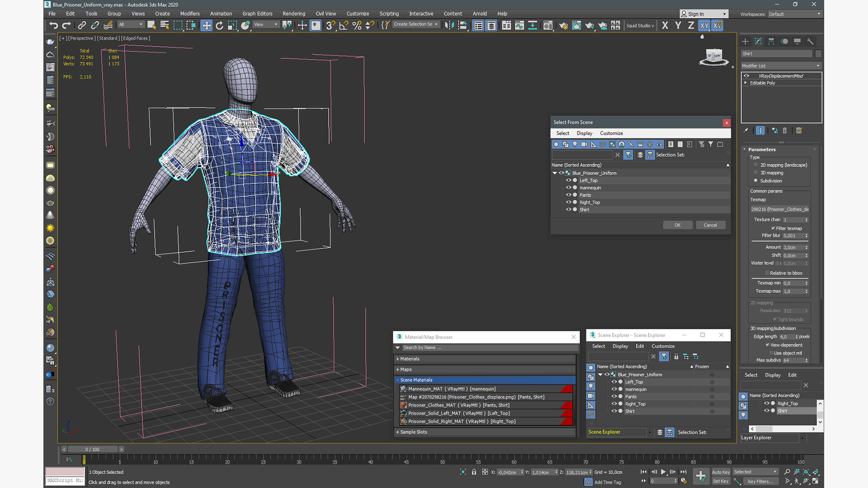Open the Graph Editors menu

coord(257,14)
